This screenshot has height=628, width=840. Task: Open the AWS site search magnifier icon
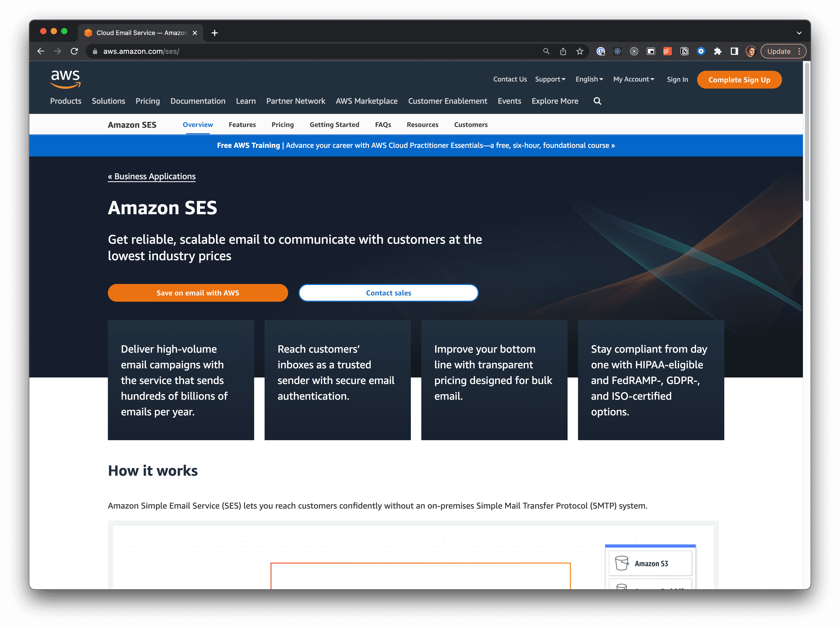(597, 101)
